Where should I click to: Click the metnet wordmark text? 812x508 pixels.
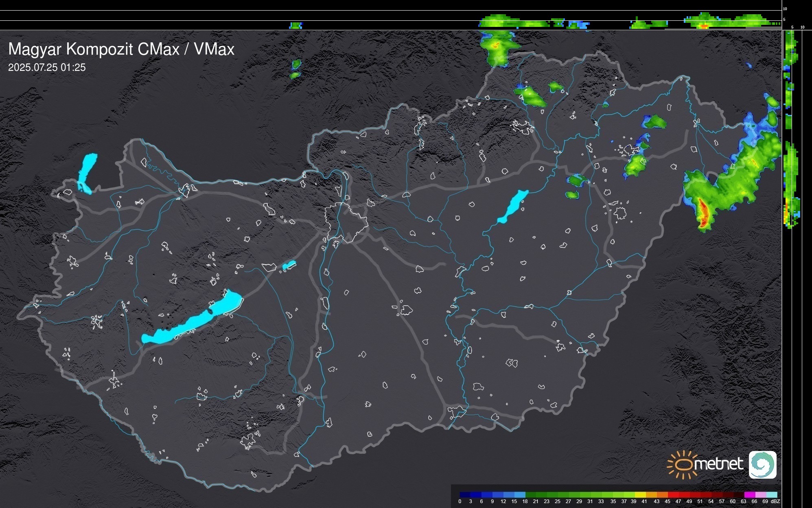click(x=718, y=464)
